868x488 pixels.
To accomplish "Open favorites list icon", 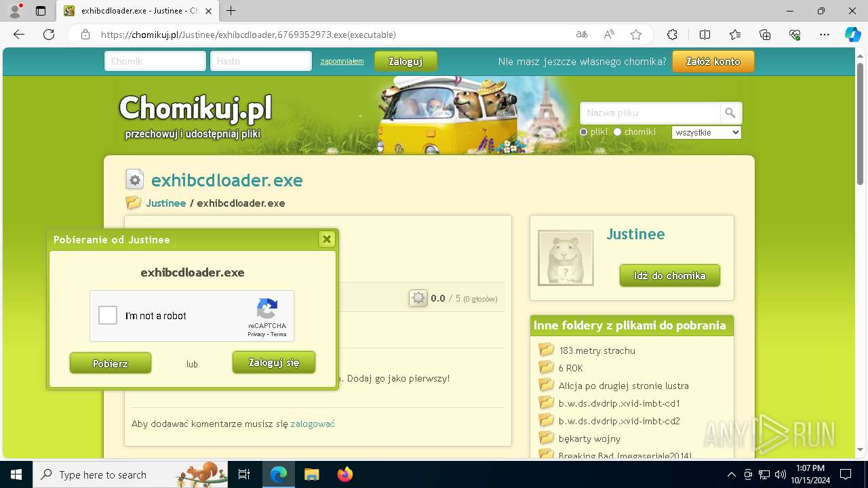I will pos(735,35).
